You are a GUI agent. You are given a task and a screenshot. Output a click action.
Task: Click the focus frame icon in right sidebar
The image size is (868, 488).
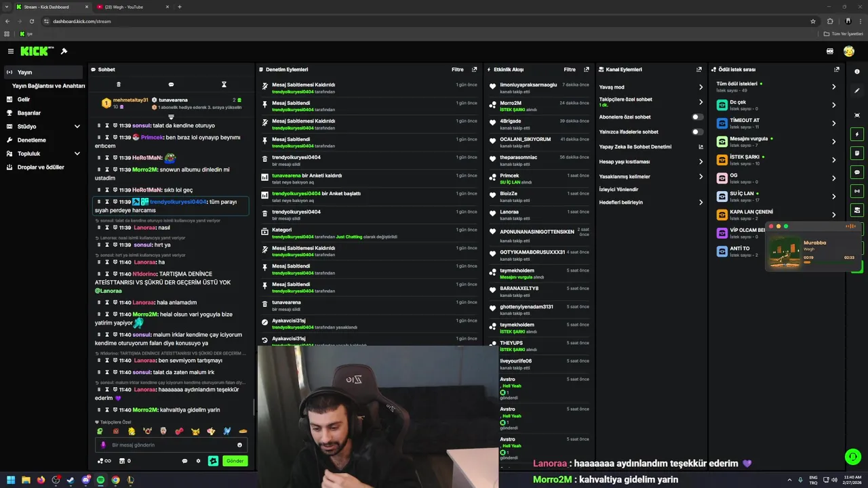[857, 115]
